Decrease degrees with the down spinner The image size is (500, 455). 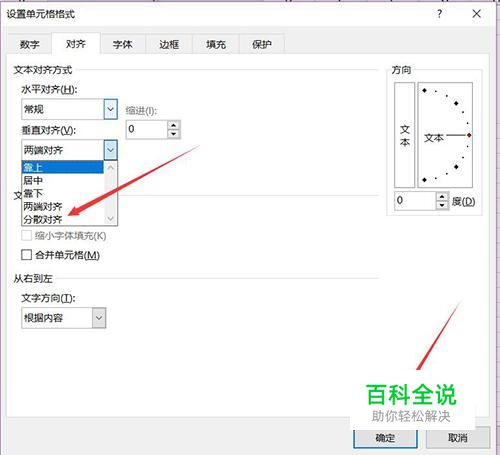[x=442, y=205]
